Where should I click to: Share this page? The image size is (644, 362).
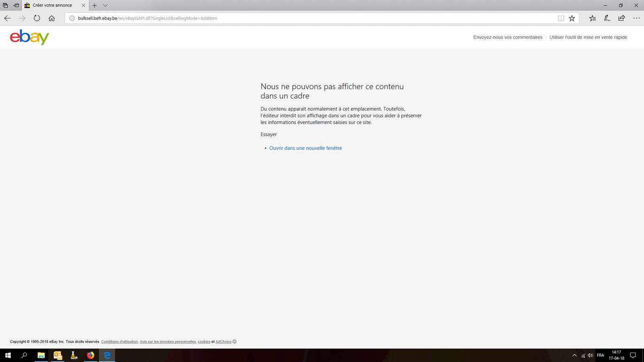point(621,18)
